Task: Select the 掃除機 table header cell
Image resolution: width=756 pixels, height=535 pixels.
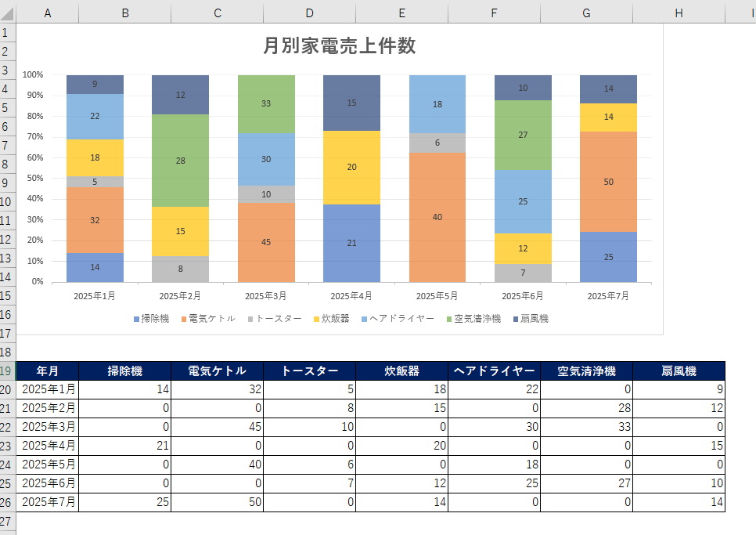Action: pyautogui.click(x=125, y=371)
